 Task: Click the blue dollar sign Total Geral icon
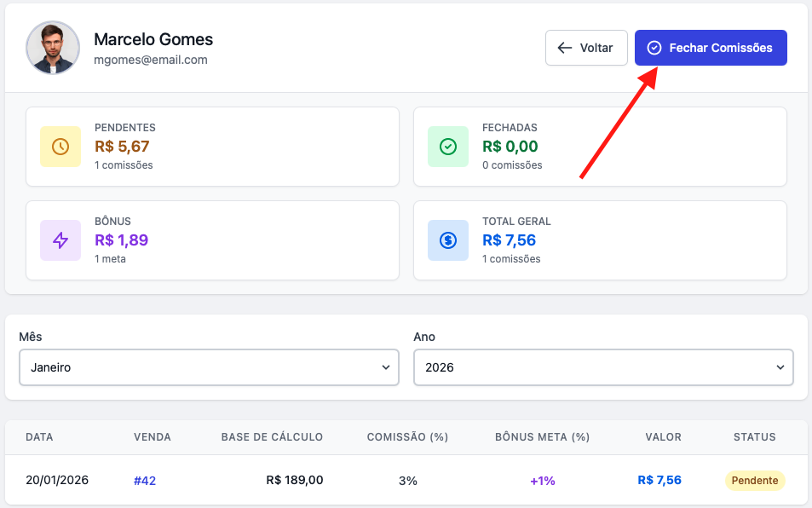tap(448, 240)
